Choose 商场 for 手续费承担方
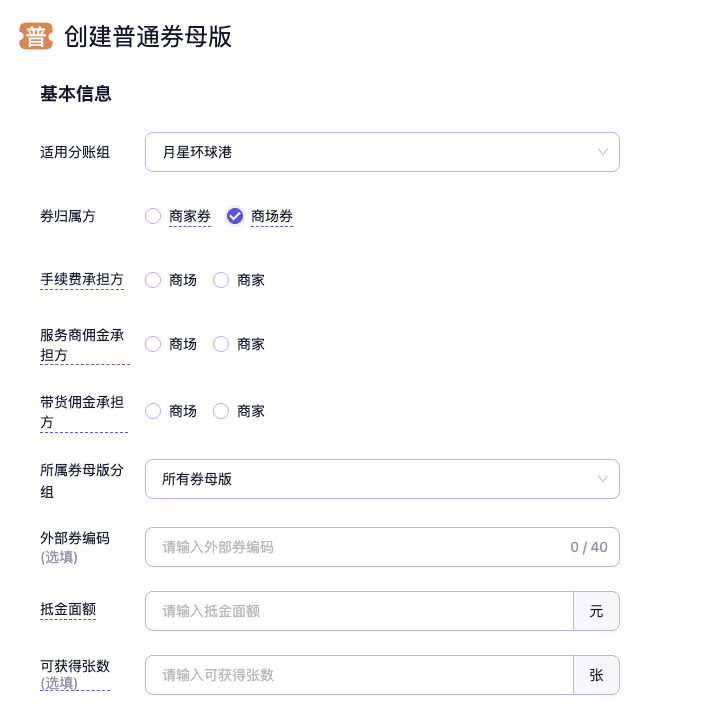This screenshot has height=709, width=712. pyautogui.click(x=153, y=280)
